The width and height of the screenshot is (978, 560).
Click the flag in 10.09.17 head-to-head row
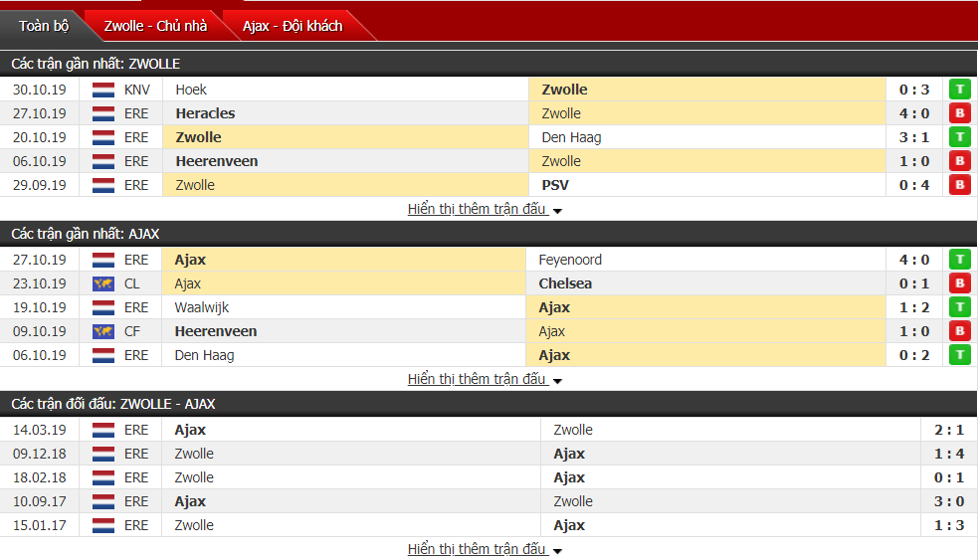pyautogui.click(x=103, y=502)
